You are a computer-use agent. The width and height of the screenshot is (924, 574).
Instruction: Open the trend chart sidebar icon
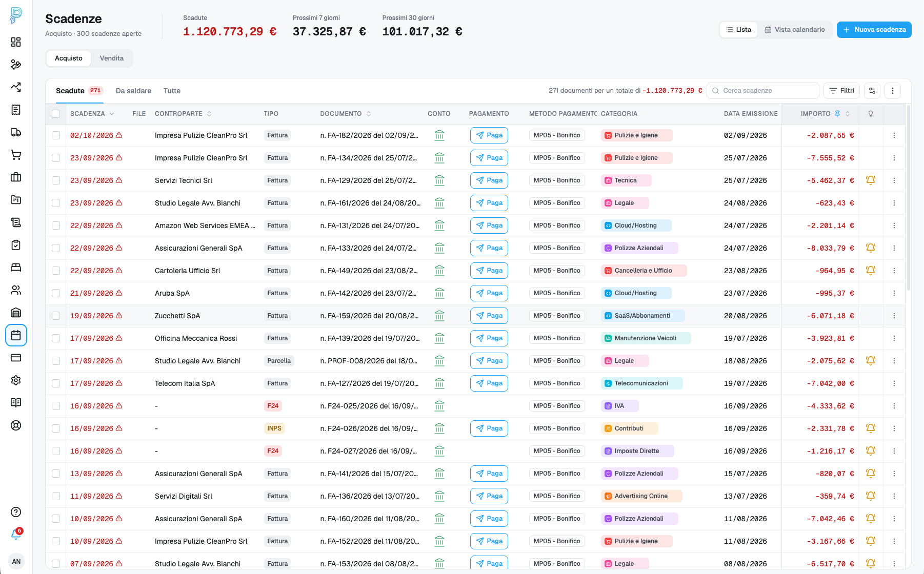(16, 87)
